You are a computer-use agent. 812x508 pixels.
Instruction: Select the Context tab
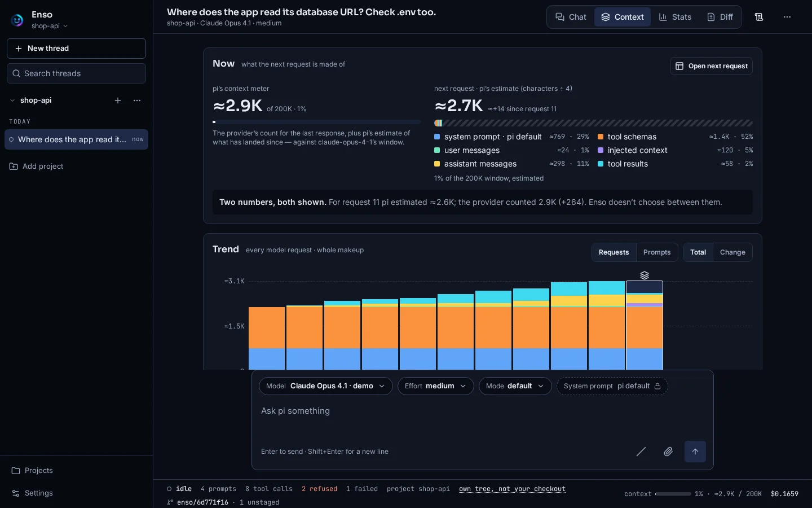coord(623,17)
